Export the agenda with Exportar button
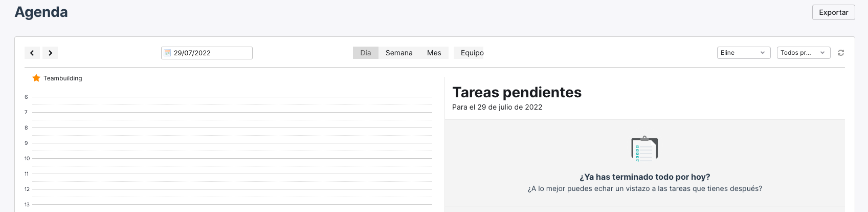This screenshot has height=212, width=868. coord(834,12)
